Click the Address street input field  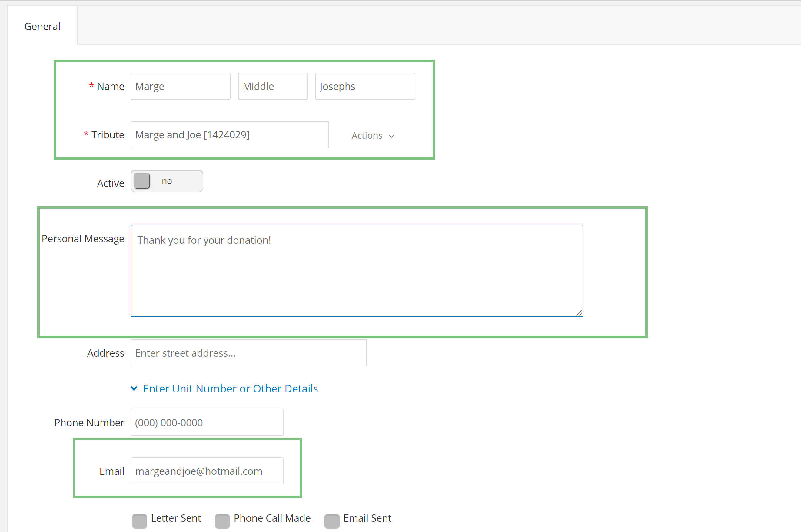tap(248, 353)
